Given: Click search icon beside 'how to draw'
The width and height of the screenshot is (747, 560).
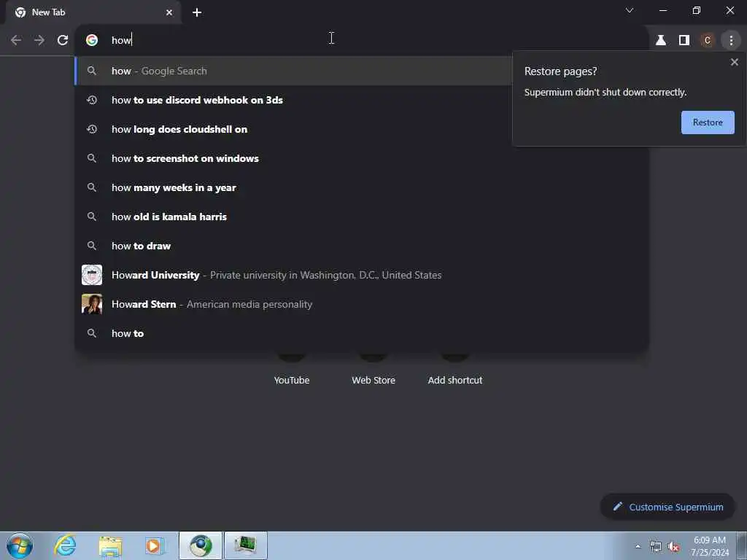Looking at the screenshot, I should [x=92, y=246].
